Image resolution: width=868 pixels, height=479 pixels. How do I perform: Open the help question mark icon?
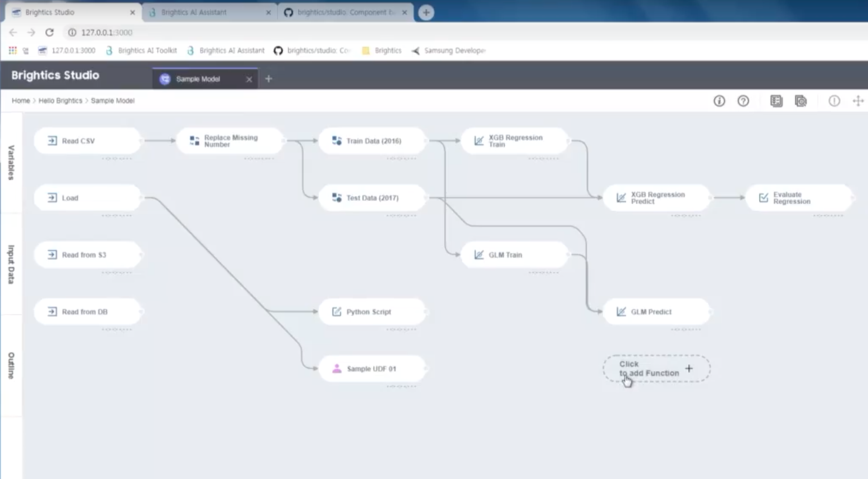(x=743, y=101)
